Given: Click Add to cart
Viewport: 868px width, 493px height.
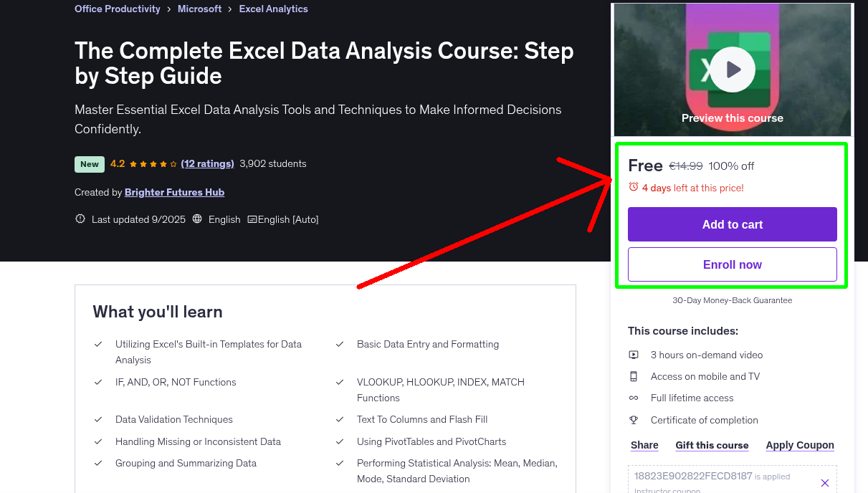Looking at the screenshot, I should [x=732, y=224].
